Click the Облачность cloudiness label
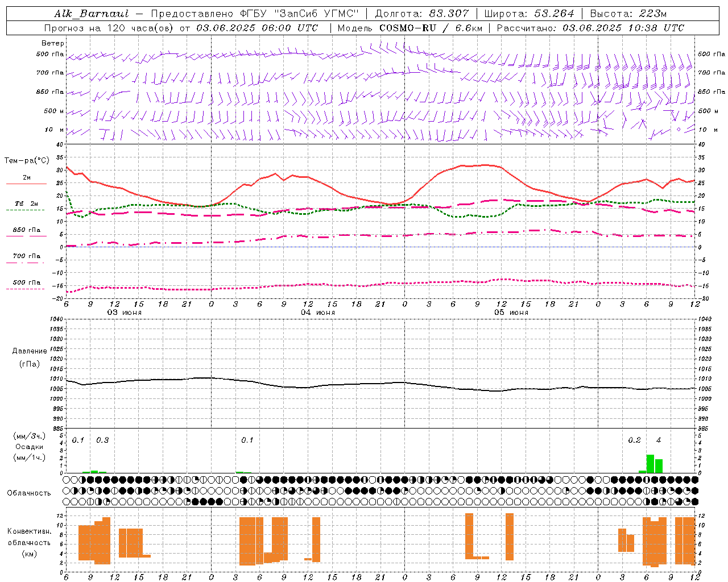Viewport: 728px width, 582px height. pos(29,493)
